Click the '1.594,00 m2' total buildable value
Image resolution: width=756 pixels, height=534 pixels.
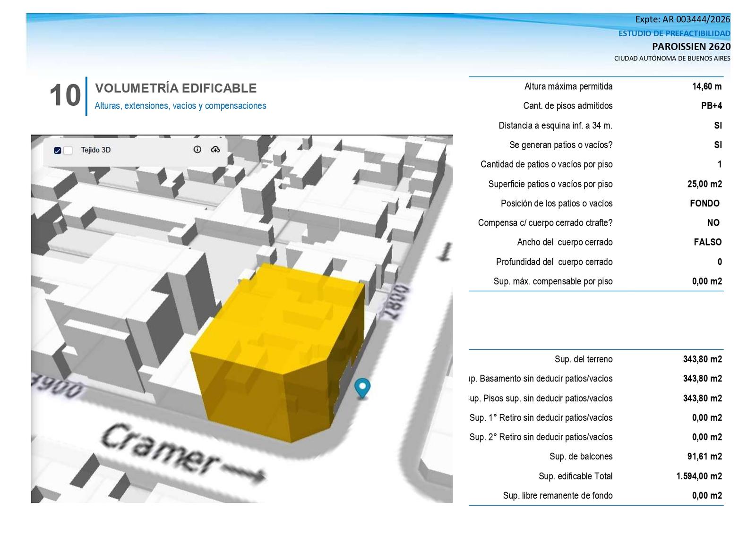point(699,476)
